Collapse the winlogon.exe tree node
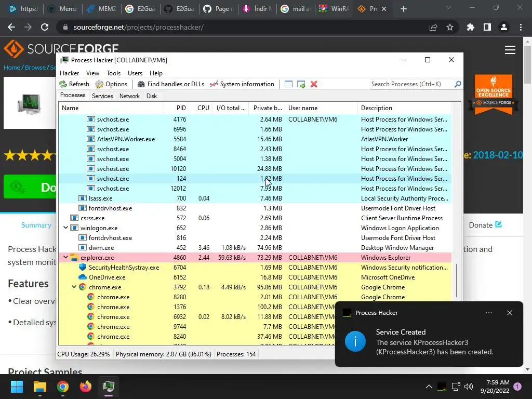The width and height of the screenshot is (532, 399). pos(66,228)
